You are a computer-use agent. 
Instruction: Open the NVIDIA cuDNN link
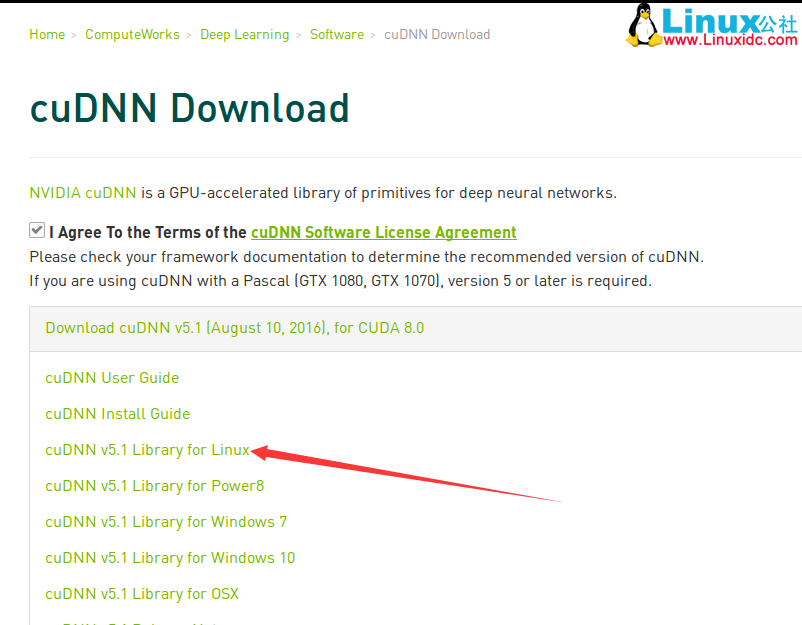point(82,193)
